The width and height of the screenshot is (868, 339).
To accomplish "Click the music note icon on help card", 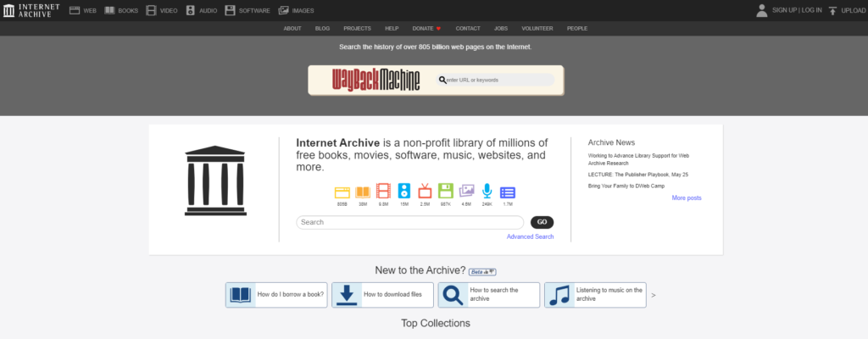I will 559,295.
